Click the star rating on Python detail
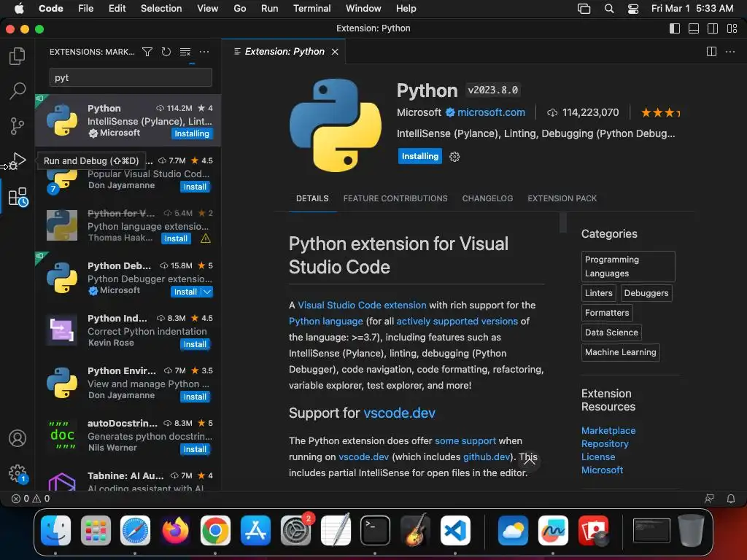Viewport: 747px width, 560px height. [660, 113]
